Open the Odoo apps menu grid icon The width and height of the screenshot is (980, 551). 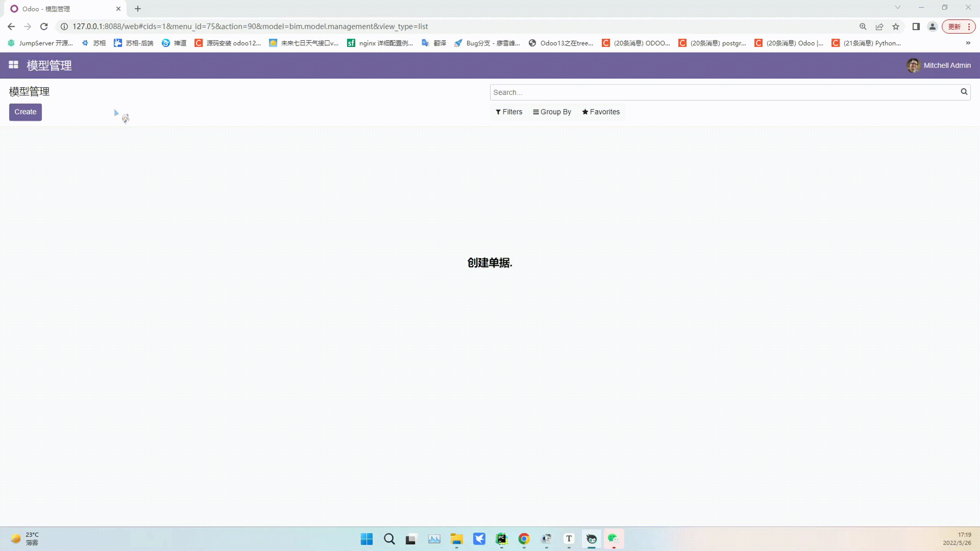(13, 65)
